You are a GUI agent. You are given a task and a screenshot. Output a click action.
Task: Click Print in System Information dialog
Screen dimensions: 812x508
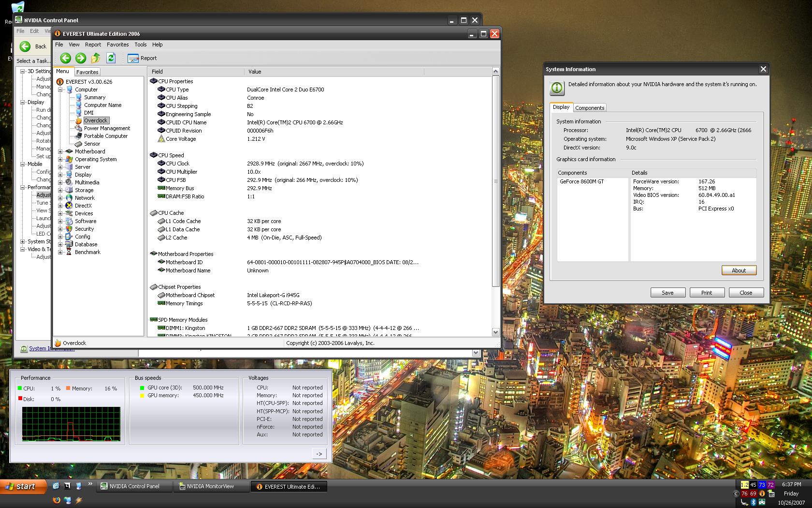(x=707, y=293)
